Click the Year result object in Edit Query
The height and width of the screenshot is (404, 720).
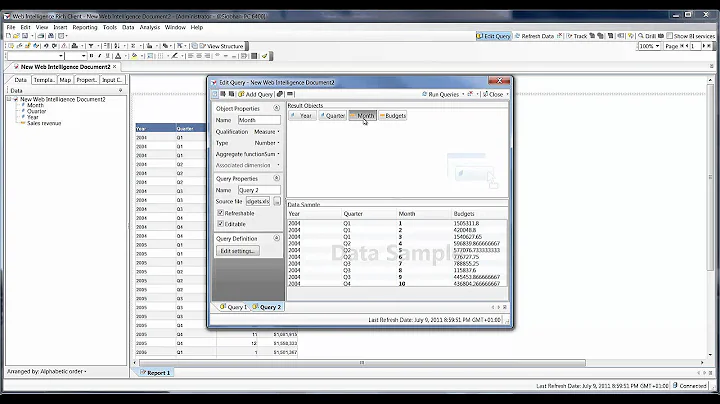pyautogui.click(x=302, y=116)
